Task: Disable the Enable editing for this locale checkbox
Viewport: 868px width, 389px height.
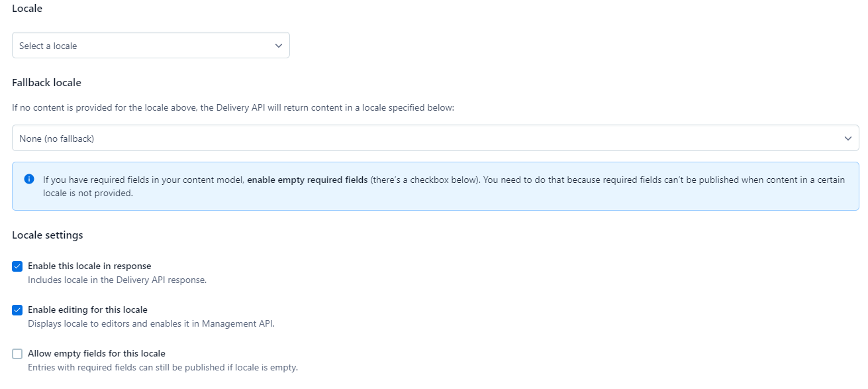Action: [x=17, y=310]
